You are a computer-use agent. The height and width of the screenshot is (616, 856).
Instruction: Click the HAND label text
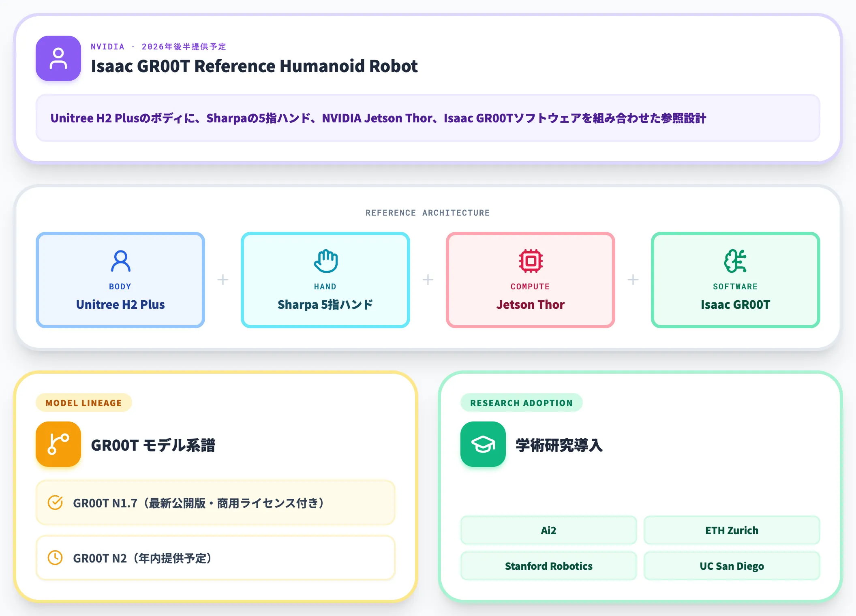point(325,287)
